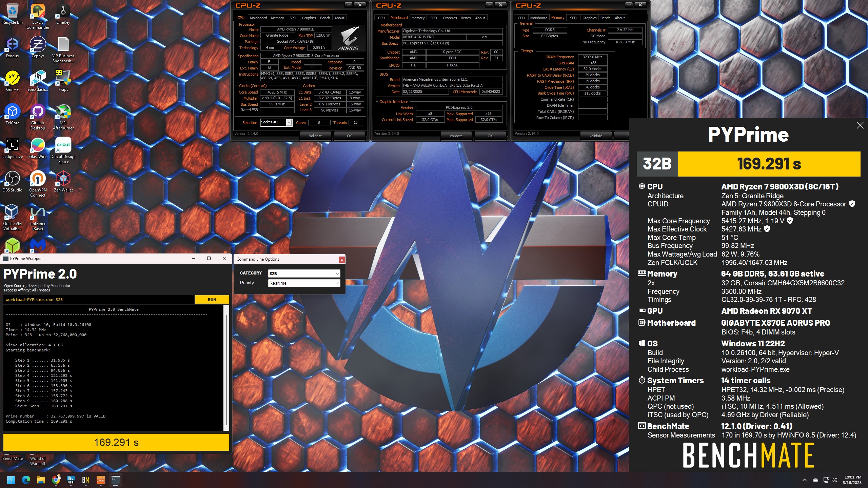868x488 pixels.
Task: Open the Windows Start menu
Action: click(11, 480)
